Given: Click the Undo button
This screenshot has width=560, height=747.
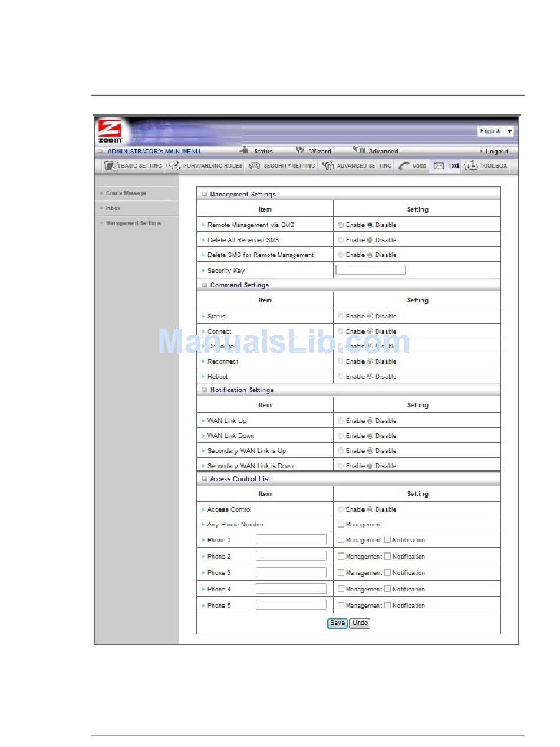Looking at the screenshot, I should [x=360, y=623].
